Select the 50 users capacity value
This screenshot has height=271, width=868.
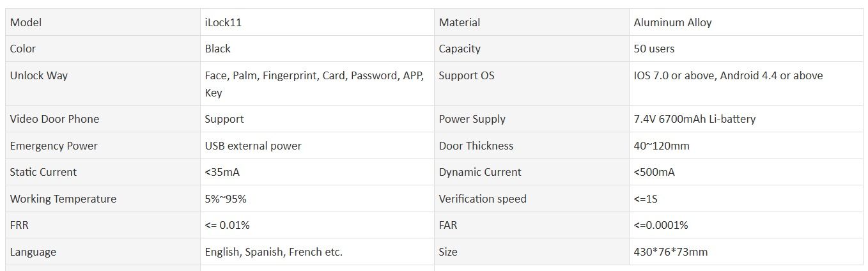tap(654, 49)
